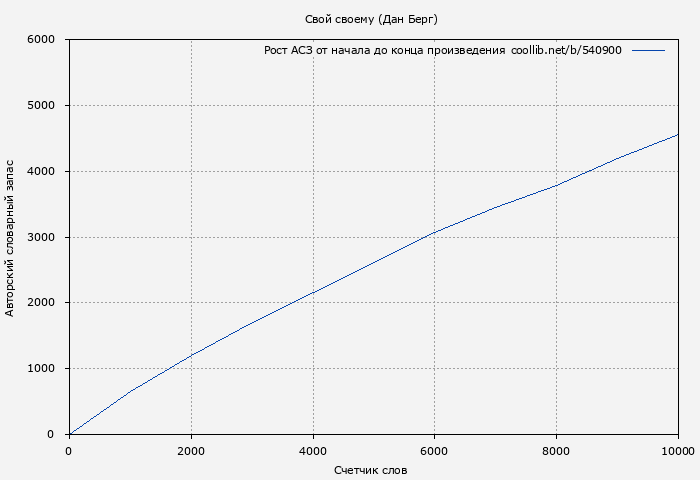700x480 pixels.
Task: Click the x-axis tick label 6000
Action: click(x=434, y=451)
